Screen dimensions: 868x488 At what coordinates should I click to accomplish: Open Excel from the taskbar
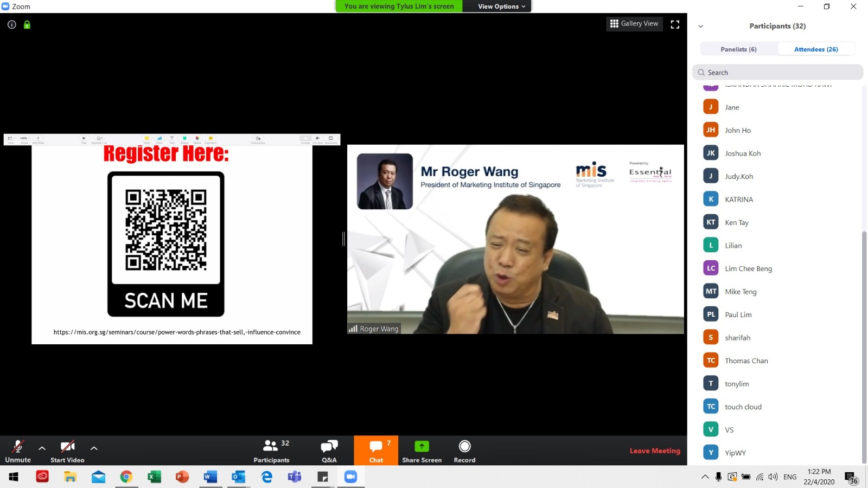155,477
